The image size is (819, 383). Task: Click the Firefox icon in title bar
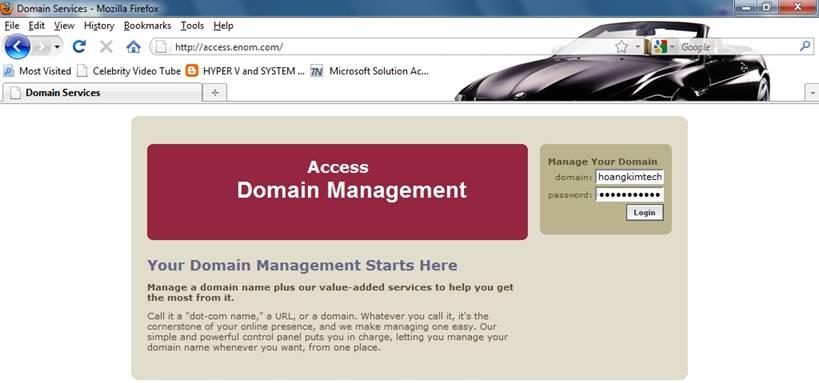(x=7, y=8)
